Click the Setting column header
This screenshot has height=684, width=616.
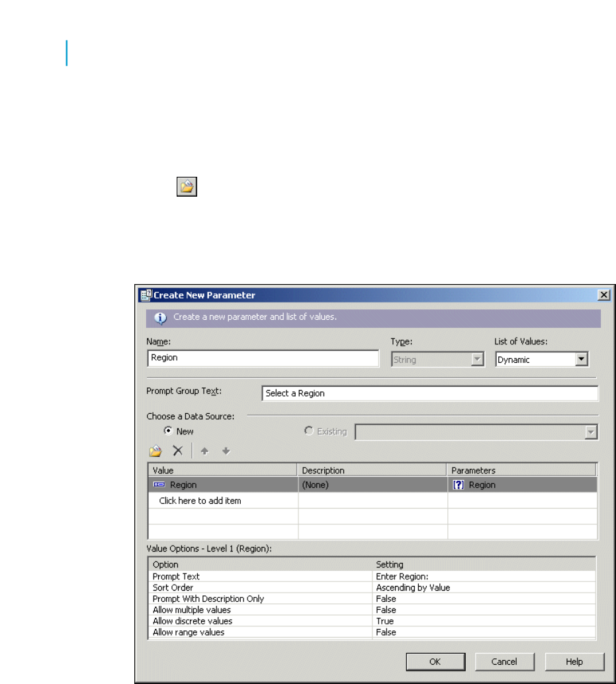click(484, 564)
